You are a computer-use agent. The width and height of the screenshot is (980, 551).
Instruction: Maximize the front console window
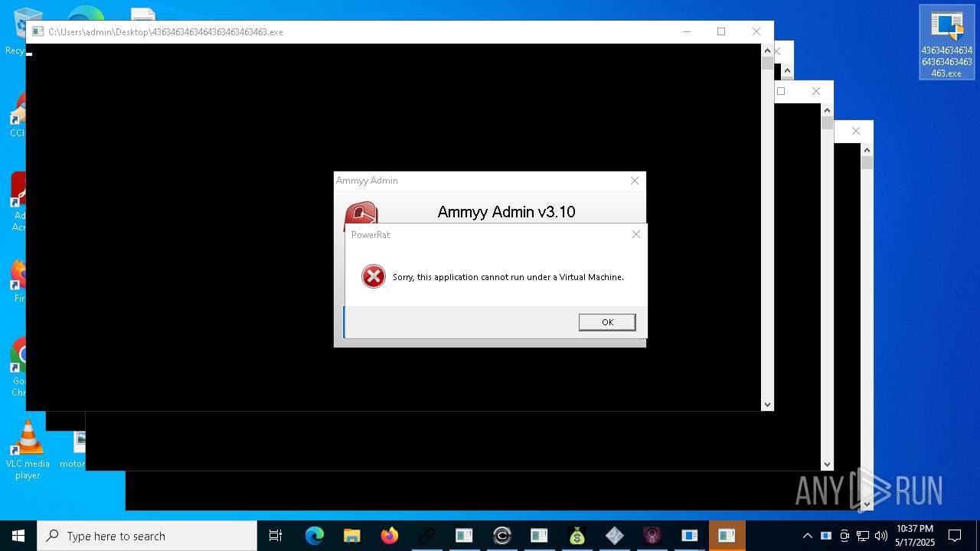click(721, 32)
